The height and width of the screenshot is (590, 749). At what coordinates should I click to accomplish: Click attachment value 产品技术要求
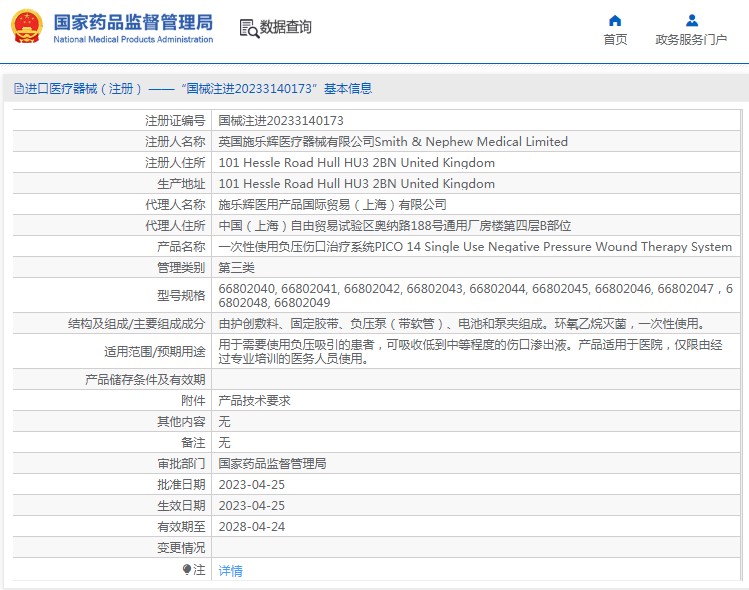pos(254,400)
